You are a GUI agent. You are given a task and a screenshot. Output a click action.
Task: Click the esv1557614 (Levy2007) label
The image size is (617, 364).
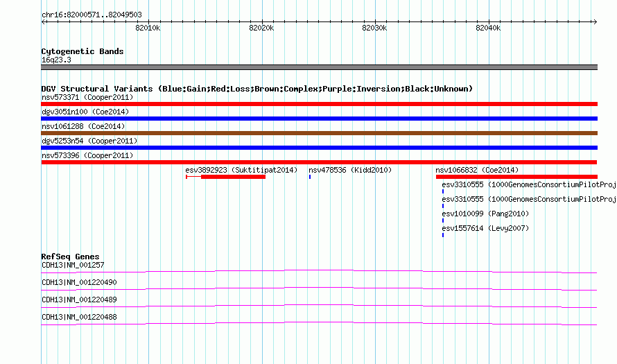[x=485, y=228]
